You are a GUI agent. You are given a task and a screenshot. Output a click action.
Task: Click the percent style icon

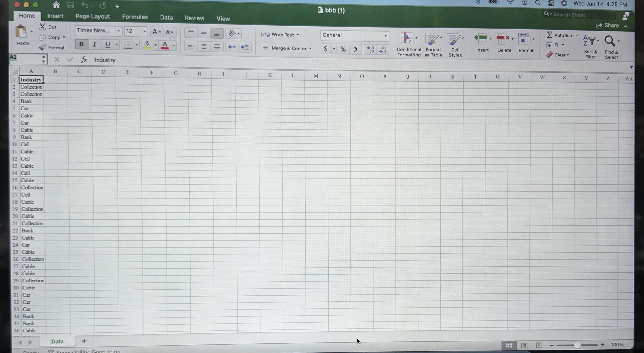tap(343, 49)
